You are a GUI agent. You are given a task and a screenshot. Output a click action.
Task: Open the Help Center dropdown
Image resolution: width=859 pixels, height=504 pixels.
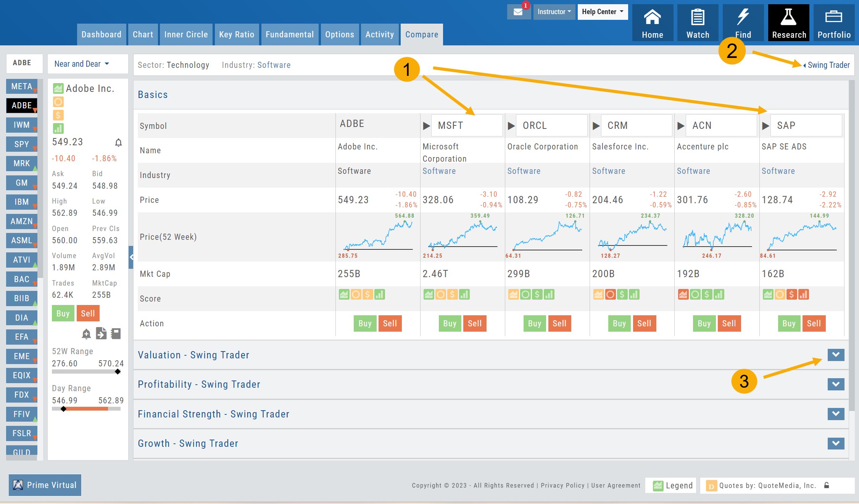click(602, 12)
